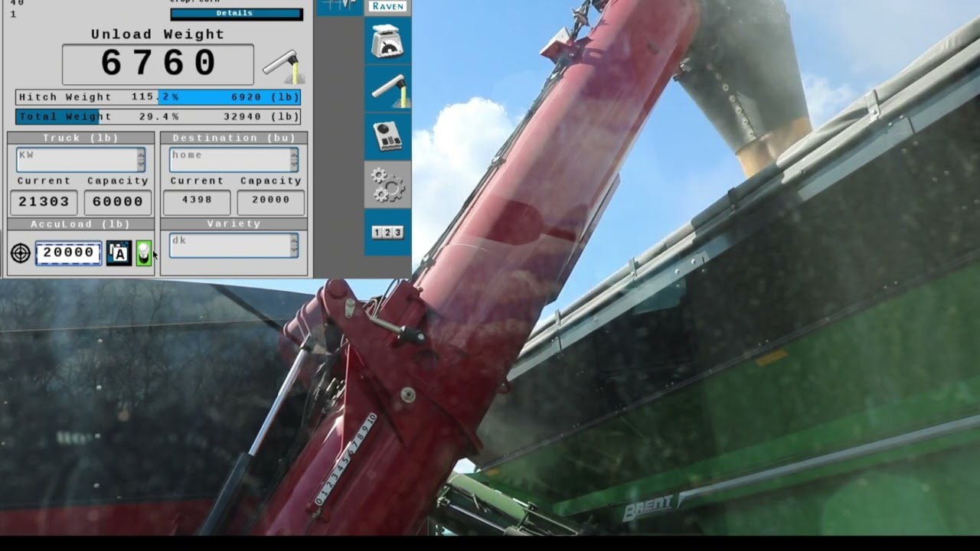Click the Raven logo
The image size is (980, 551).
(x=388, y=6)
